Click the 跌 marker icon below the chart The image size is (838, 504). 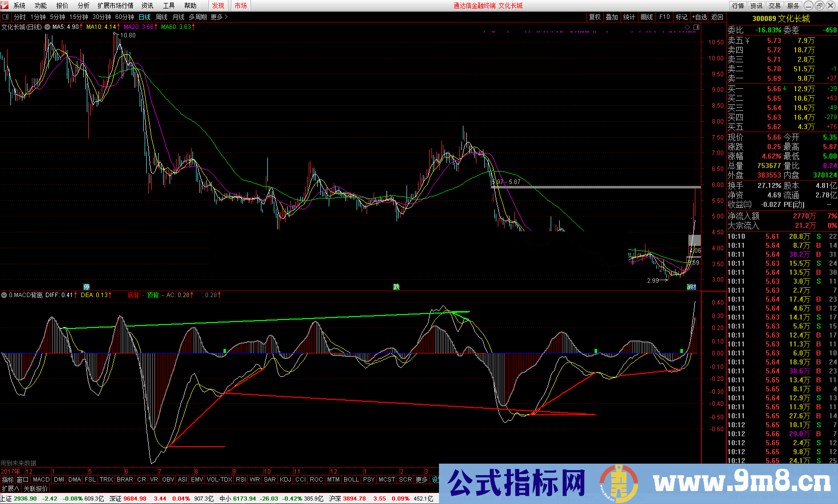396,287
